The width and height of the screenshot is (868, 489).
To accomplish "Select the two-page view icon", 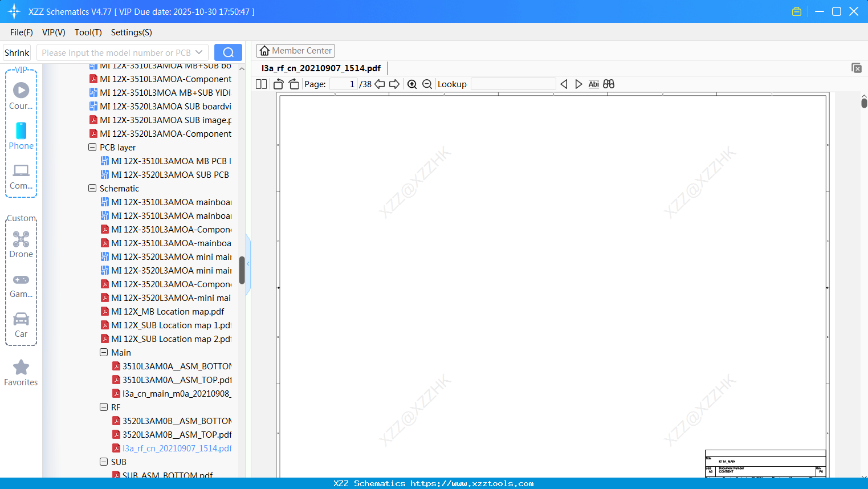I will pos(261,84).
